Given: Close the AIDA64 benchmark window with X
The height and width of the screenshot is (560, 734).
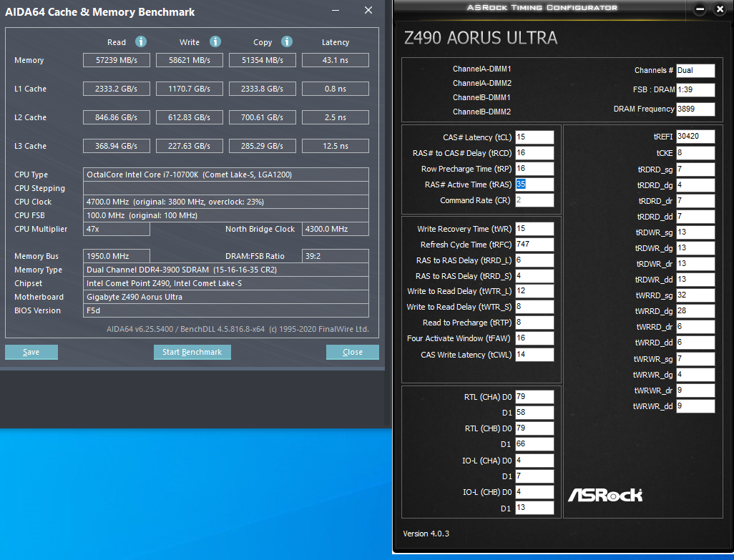Looking at the screenshot, I should point(368,10).
